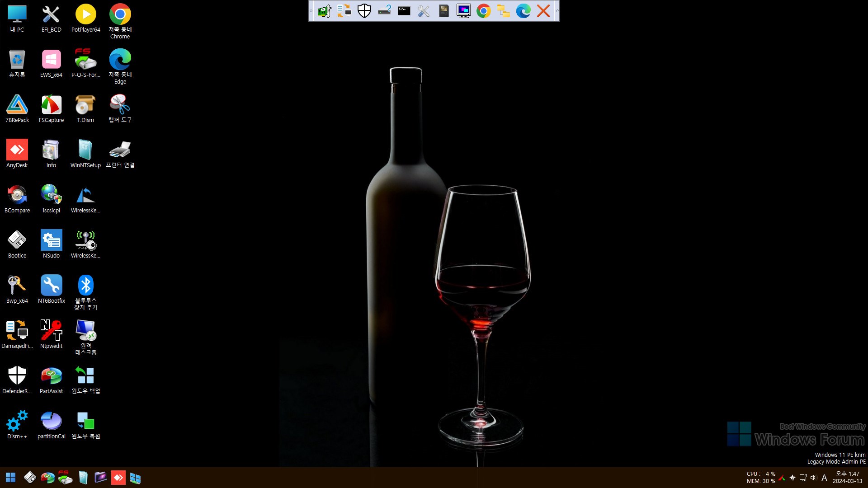Select the blue WirelessKe... icon beside iscsicpl
Viewport: 868px width, 488px height.
tap(86, 200)
